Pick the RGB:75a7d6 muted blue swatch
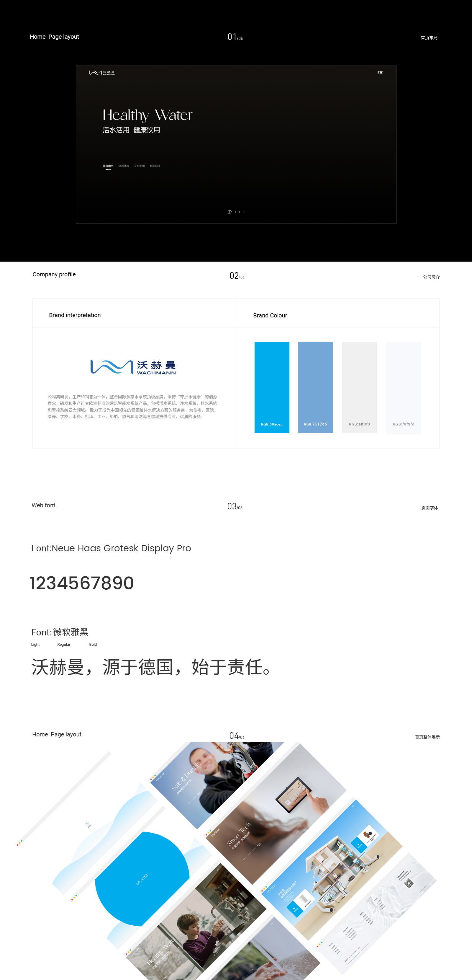The image size is (472, 980). point(315,387)
